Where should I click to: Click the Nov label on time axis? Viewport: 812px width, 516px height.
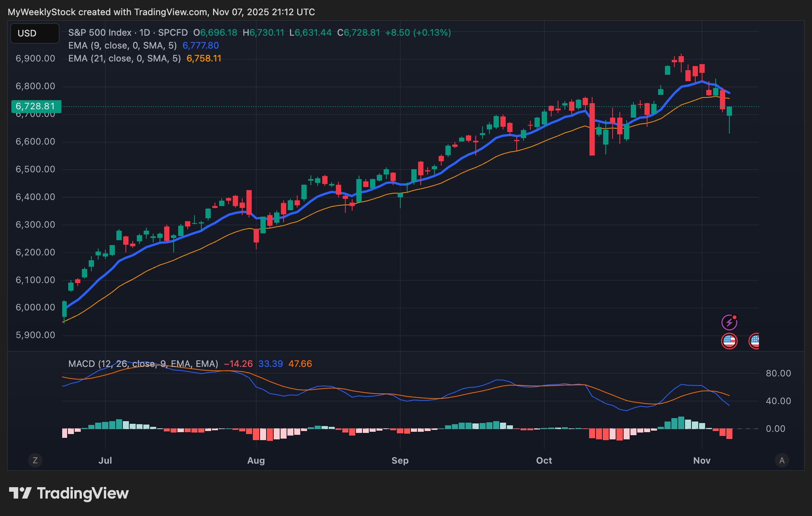(x=702, y=461)
